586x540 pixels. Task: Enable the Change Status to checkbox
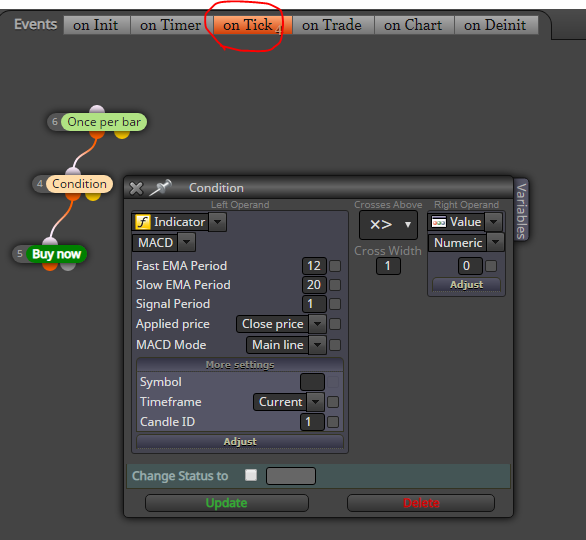click(x=251, y=475)
